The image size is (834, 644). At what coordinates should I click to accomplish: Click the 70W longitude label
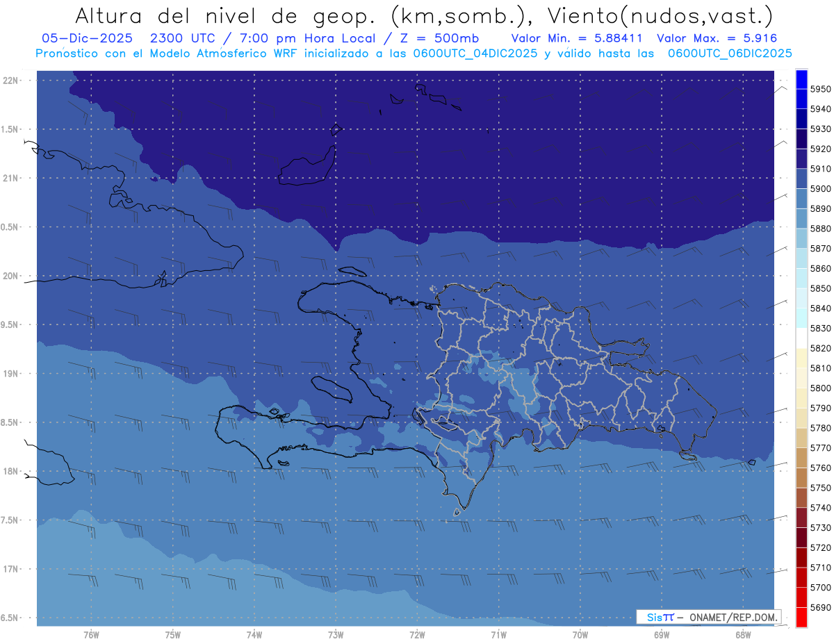pyautogui.click(x=580, y=635)
